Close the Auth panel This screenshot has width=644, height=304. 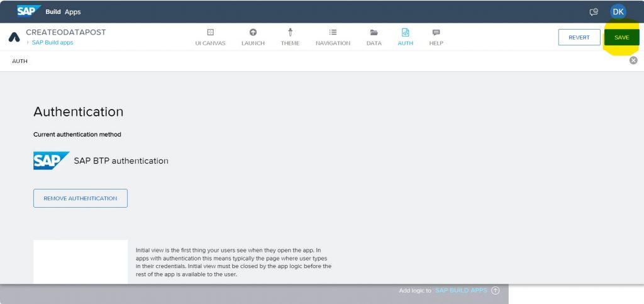pos(633,60)
